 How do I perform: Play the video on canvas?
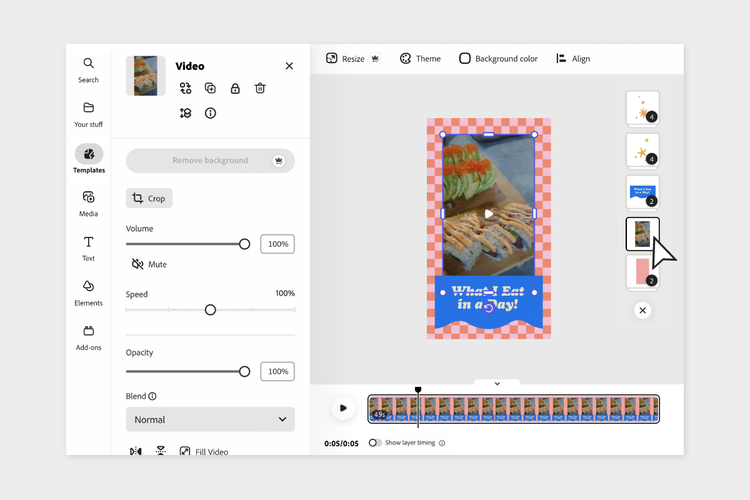(x=488, y=214)
